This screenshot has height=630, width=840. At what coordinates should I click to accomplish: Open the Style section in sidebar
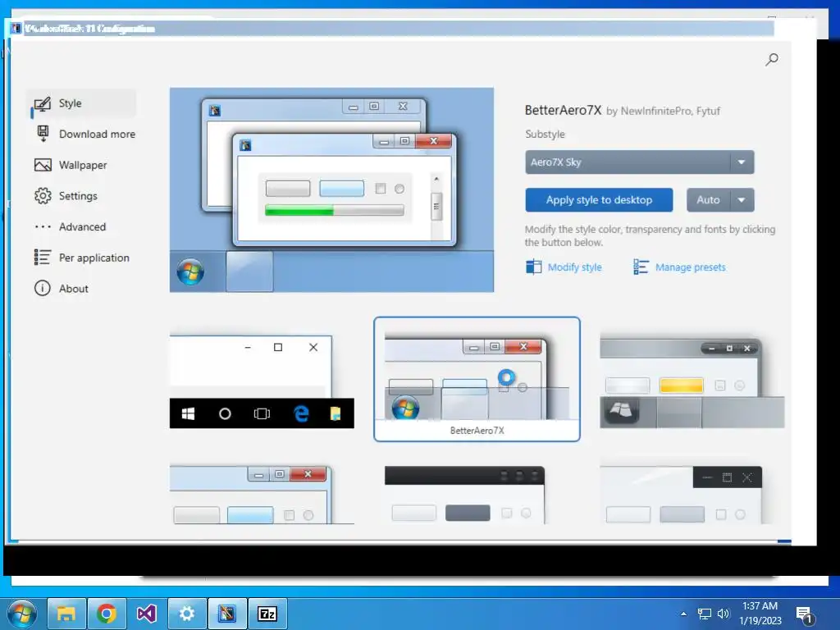[x=81, y=103]
